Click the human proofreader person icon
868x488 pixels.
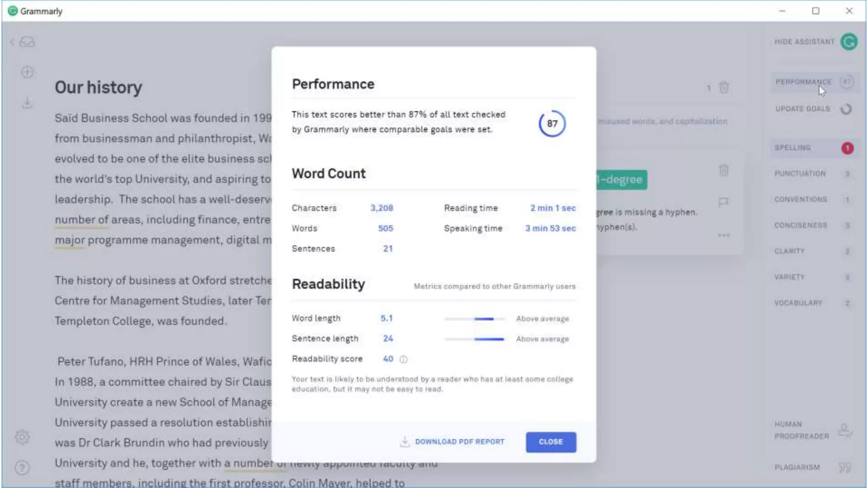tap(845, 430)
